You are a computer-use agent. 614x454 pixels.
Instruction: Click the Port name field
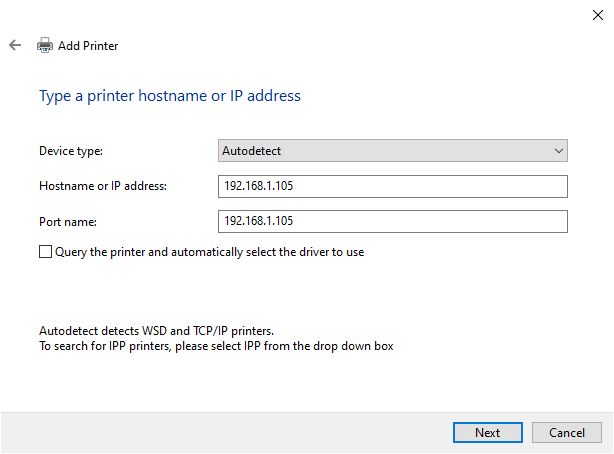pos(393,222)
